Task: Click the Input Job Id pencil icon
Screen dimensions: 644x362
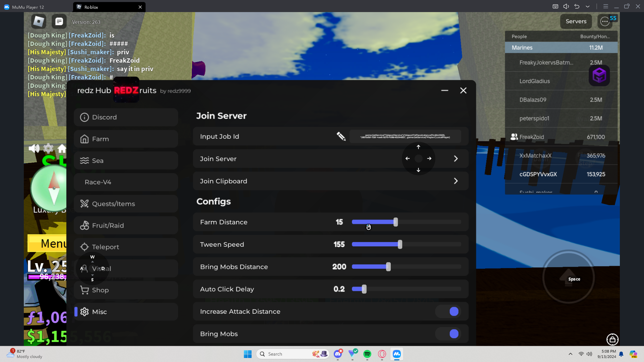Action: click(x=341, y=136)
